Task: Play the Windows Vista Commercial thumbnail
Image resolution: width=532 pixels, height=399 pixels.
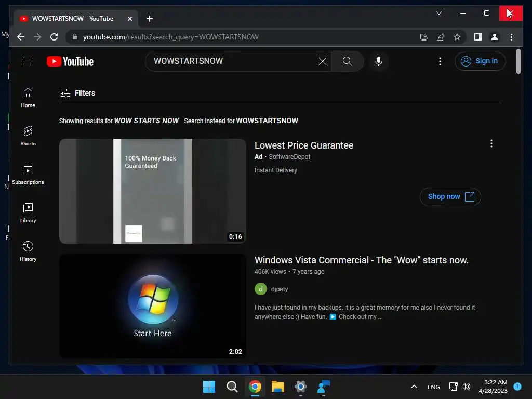Action: (153, 305)
